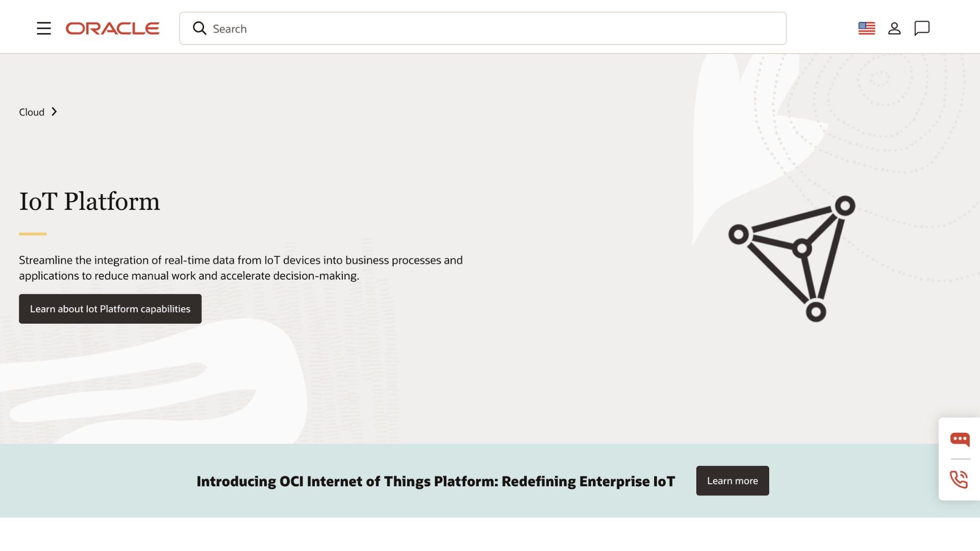Click the IoT network graph illustration

[792, 259]
